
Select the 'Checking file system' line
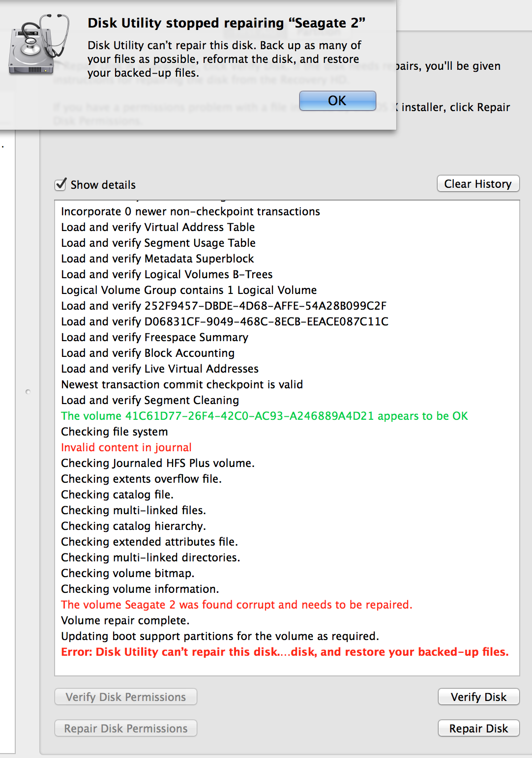coord(115,432)
